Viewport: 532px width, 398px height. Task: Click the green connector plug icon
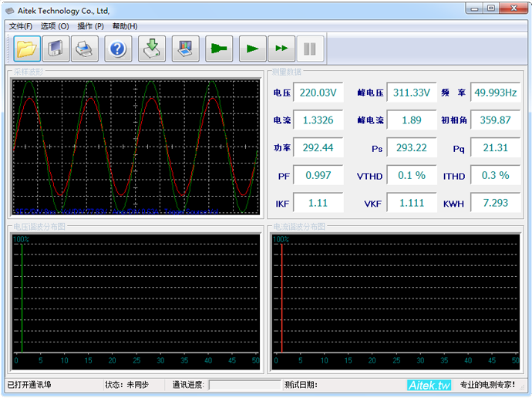(219, 49)
